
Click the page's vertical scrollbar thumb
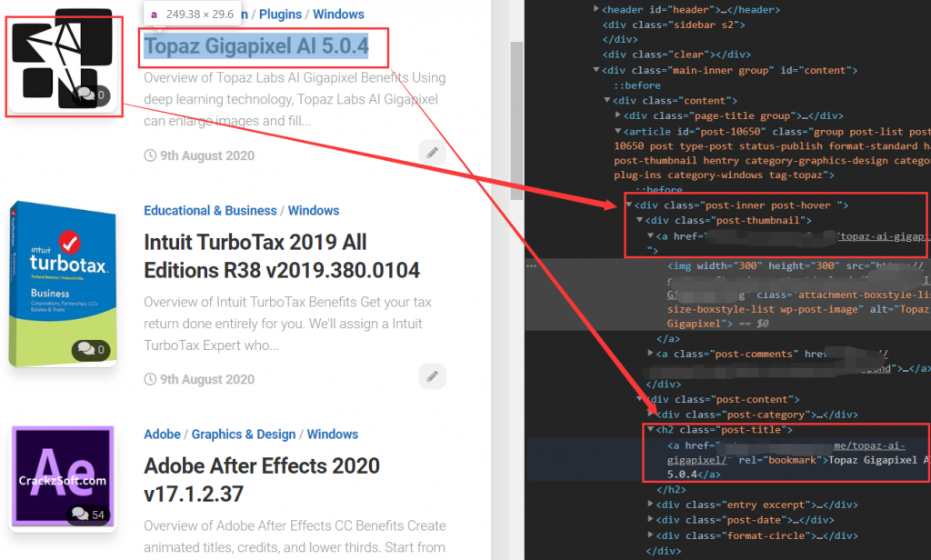pyautogui.click(x=516, y=121)
